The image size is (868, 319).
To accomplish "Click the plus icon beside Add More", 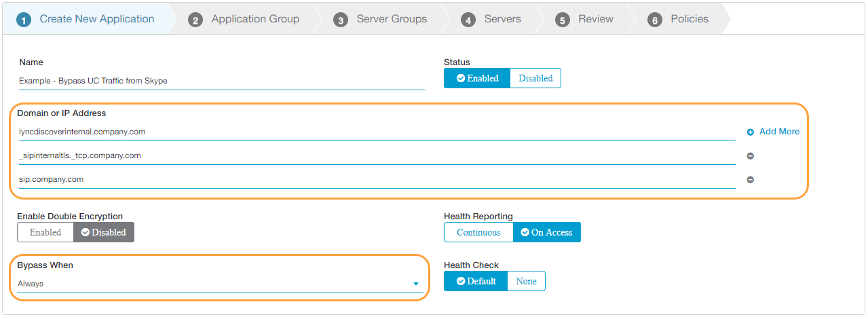I will pyautogui.click(x=751, y=132).
